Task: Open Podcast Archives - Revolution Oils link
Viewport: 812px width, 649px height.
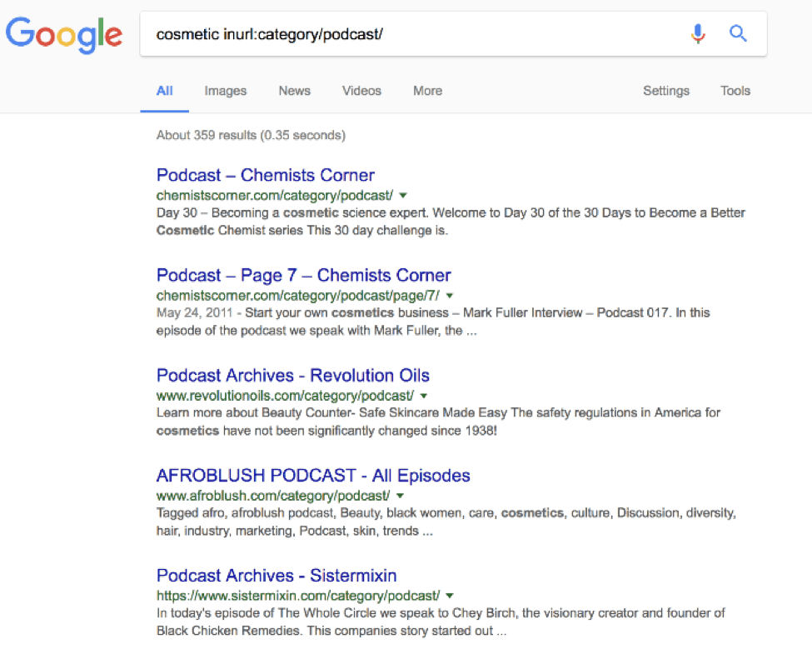Action: pyautogui.click(x=293, y=375)
